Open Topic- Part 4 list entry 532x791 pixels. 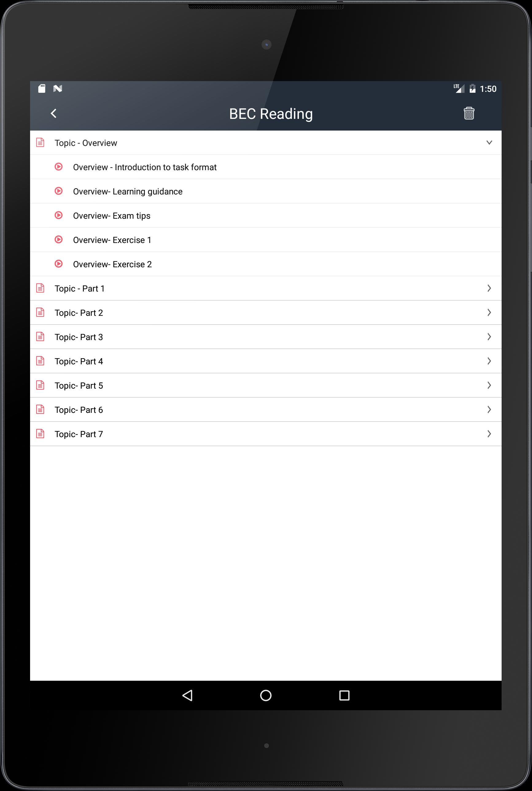pyautogui.click(x=266, y=361)
